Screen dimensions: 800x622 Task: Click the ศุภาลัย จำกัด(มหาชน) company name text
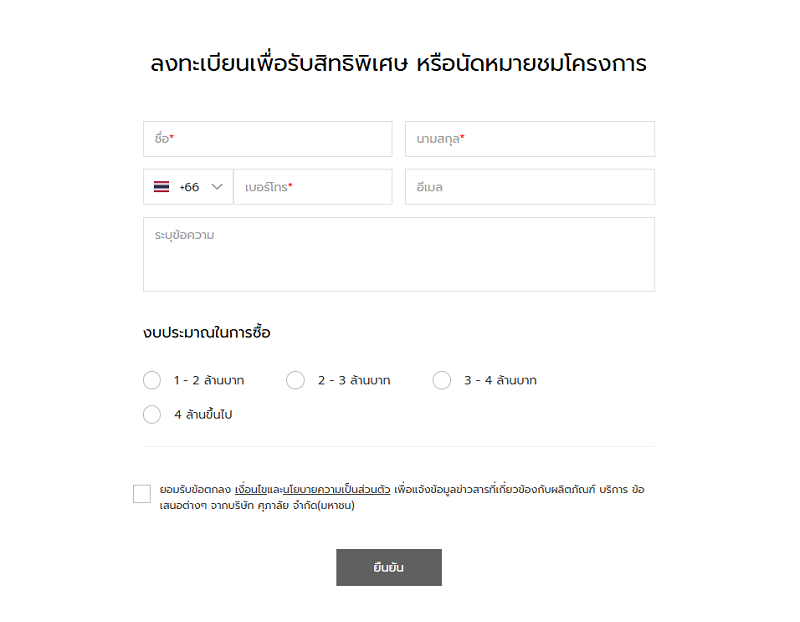click(306, 506)
